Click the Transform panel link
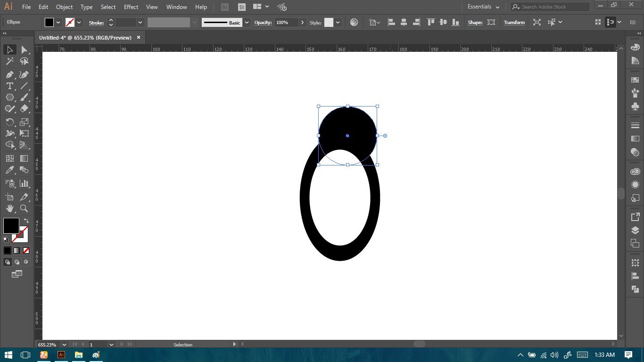The width and height of the screenshot is (644, 362). click(514, 22)
